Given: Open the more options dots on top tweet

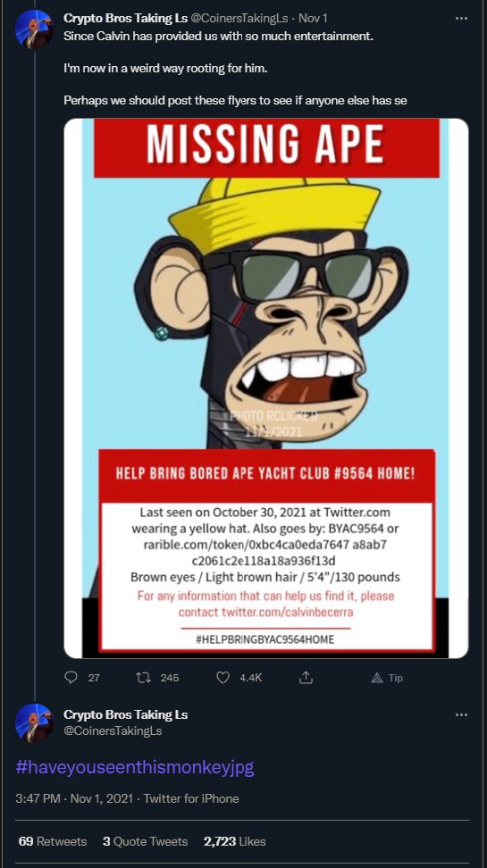Looking at the screenshot, I should coord(461,18).
